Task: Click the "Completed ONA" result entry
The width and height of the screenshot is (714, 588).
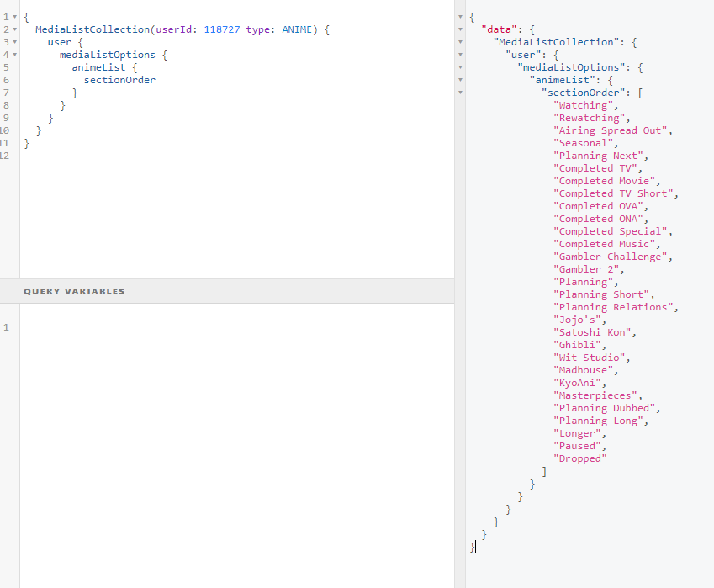Action: tap(598, 219)
